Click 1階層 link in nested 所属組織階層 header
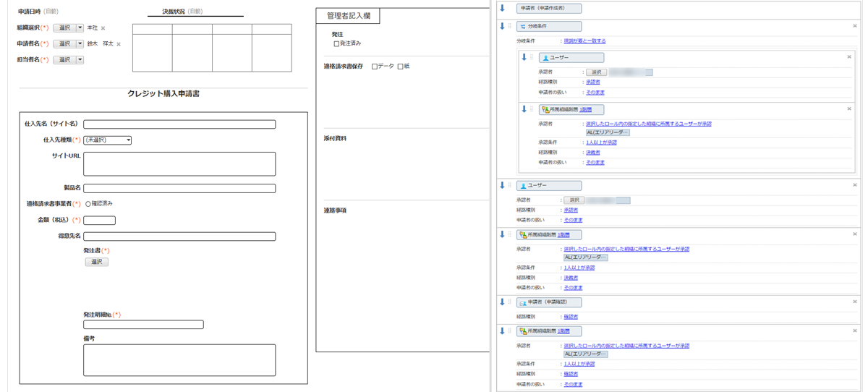This screenshot has width=868, height=392. click(585, 110)
